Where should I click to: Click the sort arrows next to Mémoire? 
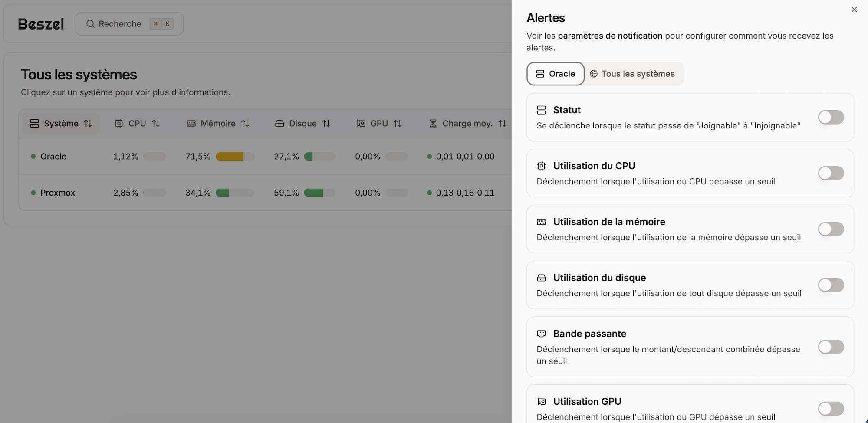pos(245,124)
